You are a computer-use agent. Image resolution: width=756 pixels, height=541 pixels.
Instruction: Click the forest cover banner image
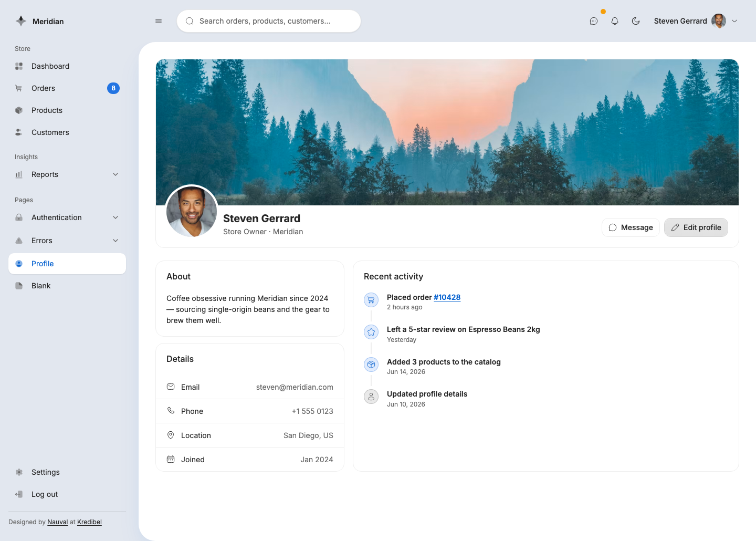coord(447,132)
